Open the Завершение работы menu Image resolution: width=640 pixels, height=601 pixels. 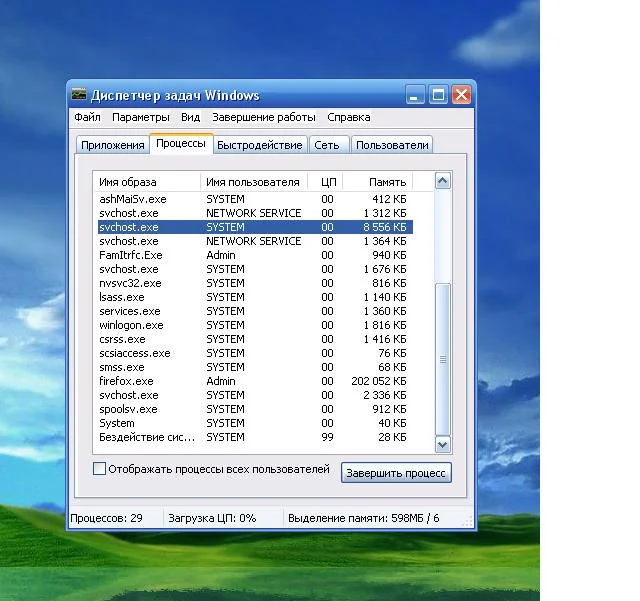tap(263, 117)
